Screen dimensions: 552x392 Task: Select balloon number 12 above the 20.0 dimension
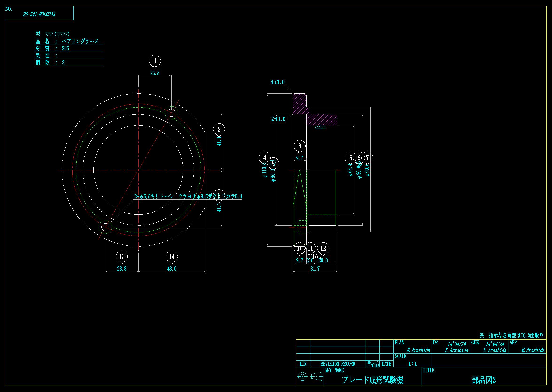(323, 248)
